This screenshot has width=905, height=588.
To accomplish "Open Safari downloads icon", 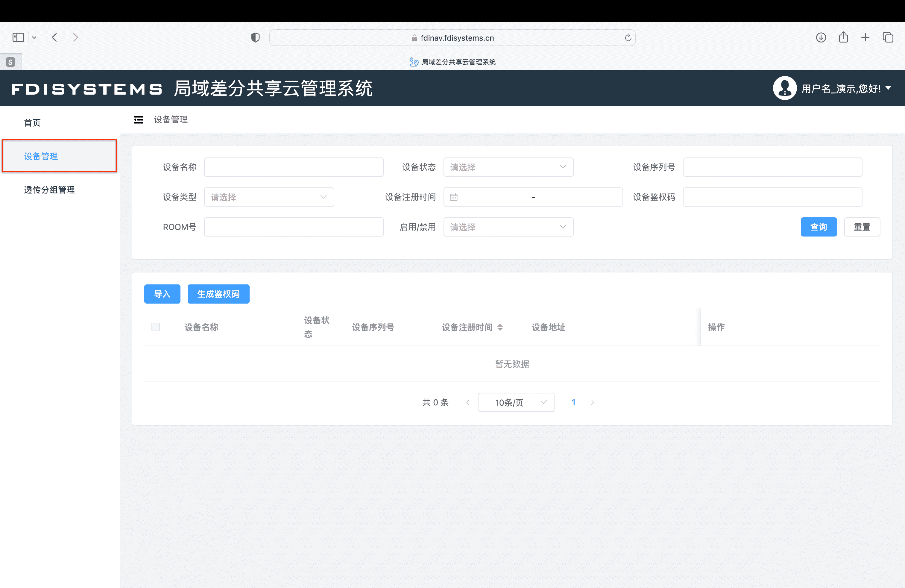I will (821, 38).
